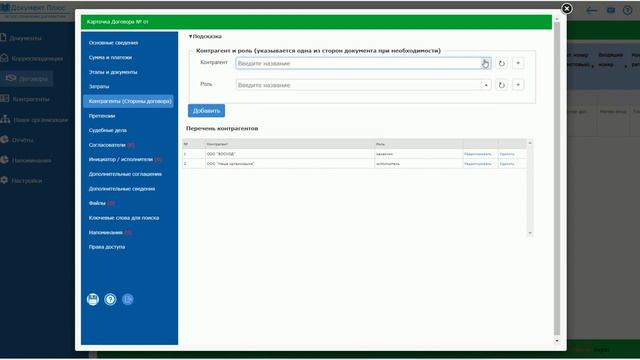640x360 pixels.
Task: Click the Контрагент name input field
Action: 358,63
